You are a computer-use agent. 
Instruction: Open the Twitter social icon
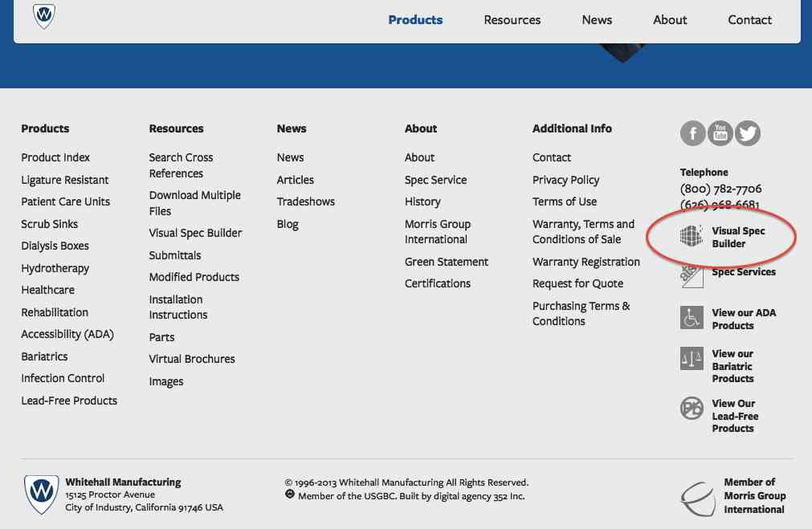point(748,133)
